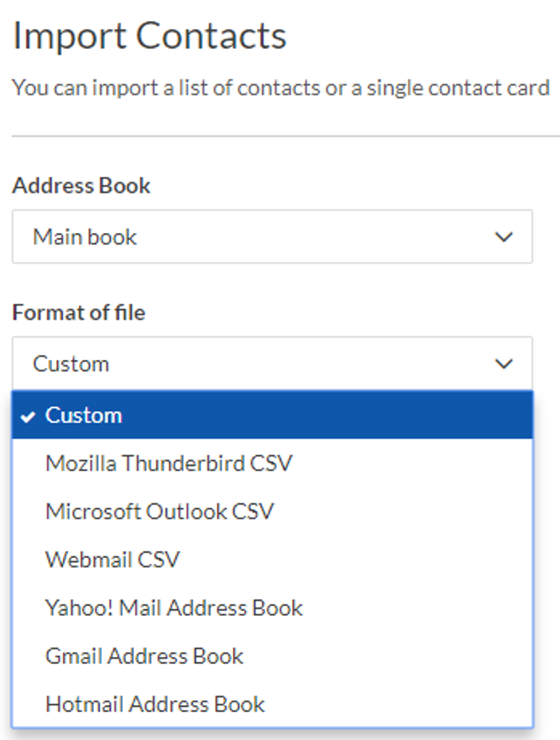
Task: Click the checkmark icon beside Custom
Action: click(x=28, y=416)
